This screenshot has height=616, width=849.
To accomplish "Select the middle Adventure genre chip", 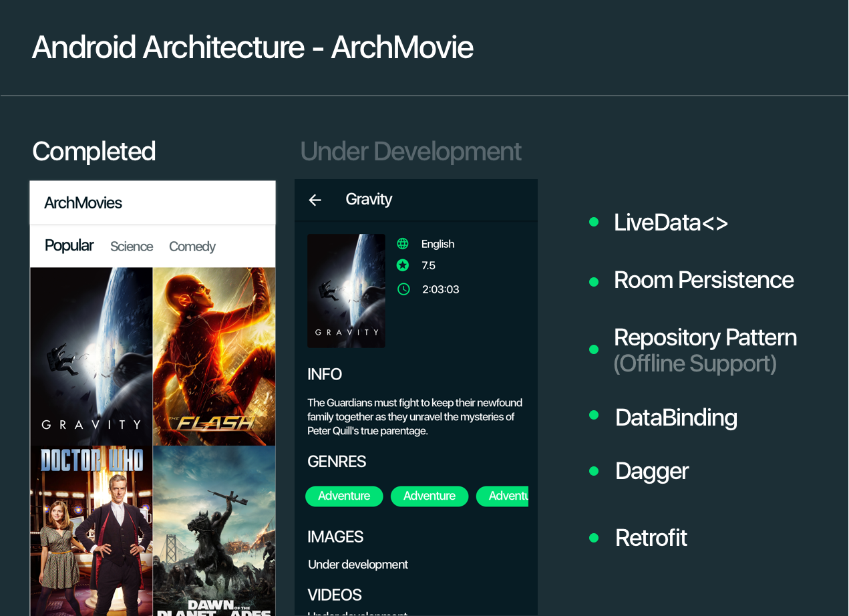I will pos(430,496).
